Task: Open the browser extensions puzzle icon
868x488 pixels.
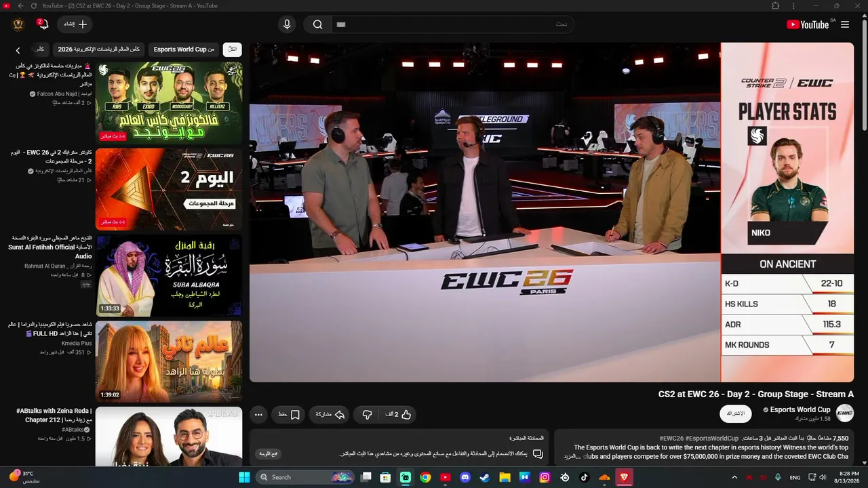Action: tap(775, 5)
